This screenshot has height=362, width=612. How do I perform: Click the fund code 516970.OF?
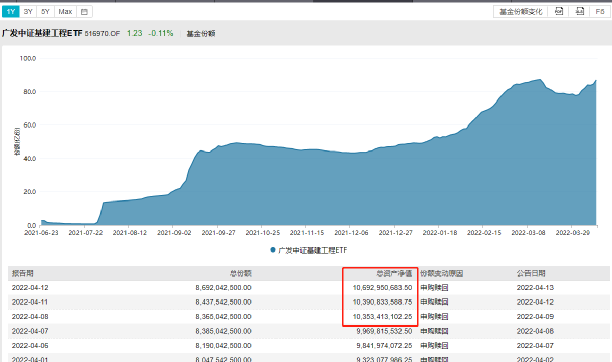[102, 34]
